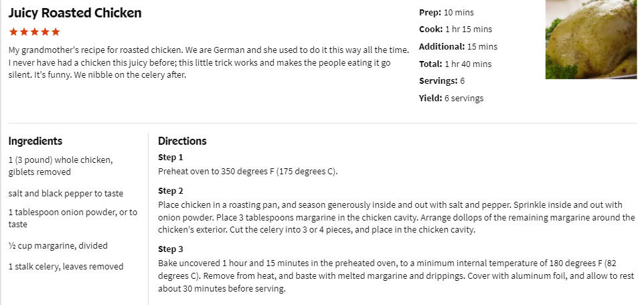Screen dimensions: 644x305
Task: Click the Juicy Roasted Chicken title
Action: point(75,13)
